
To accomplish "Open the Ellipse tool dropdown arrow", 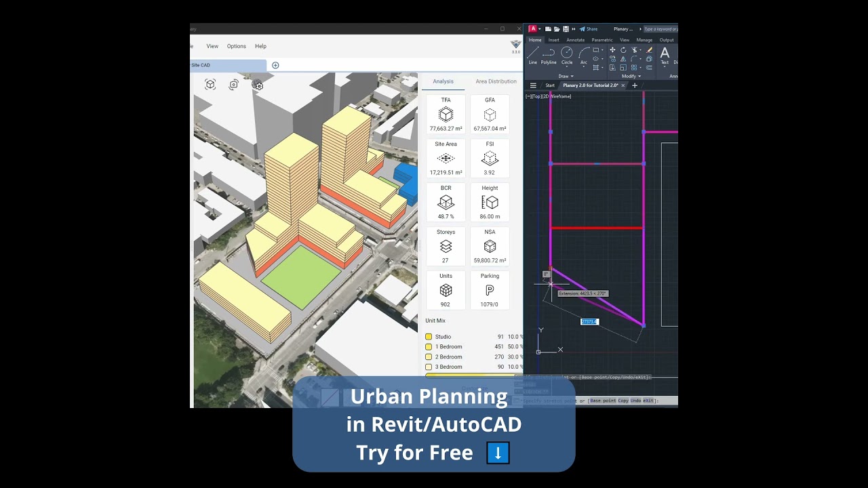I will point(602,59).
